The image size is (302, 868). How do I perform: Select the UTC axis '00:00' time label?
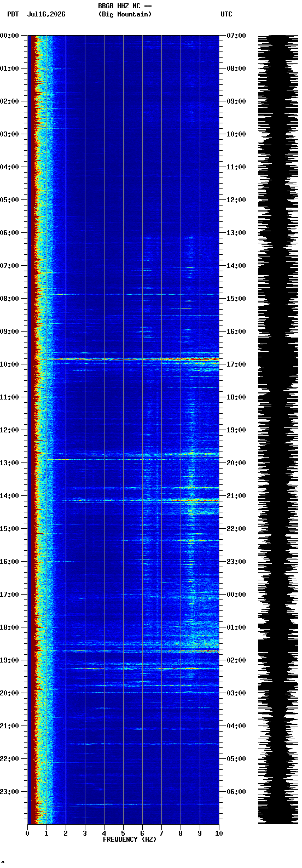pos(236,595)
